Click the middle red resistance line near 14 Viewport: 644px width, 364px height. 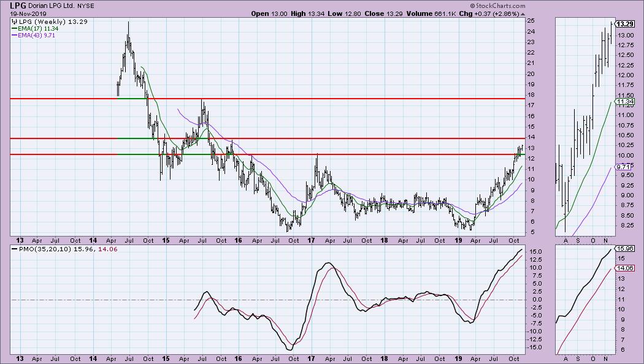click(267, 138)
